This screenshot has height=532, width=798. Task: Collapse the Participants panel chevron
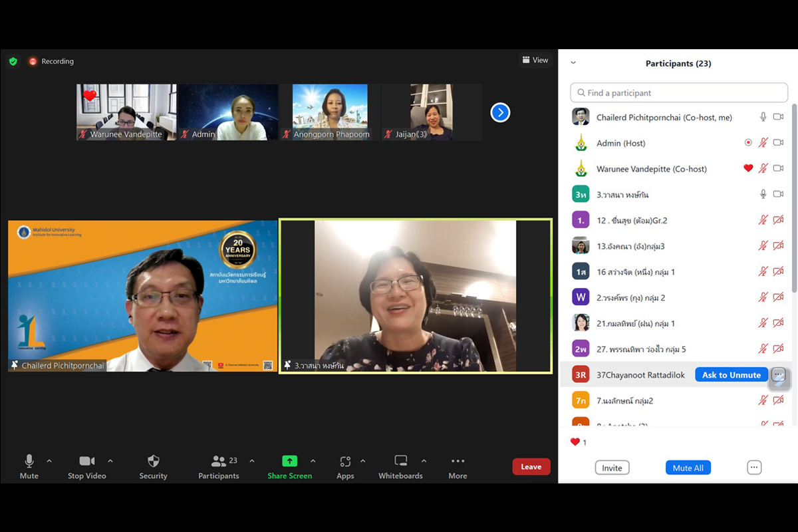(573, 63)
